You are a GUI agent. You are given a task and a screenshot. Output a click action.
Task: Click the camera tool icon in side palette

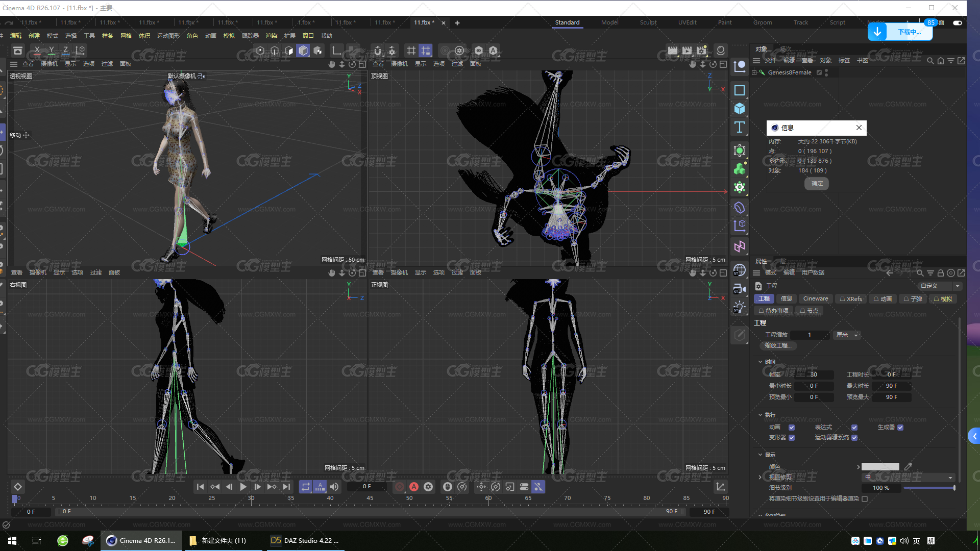click(739, 289)
